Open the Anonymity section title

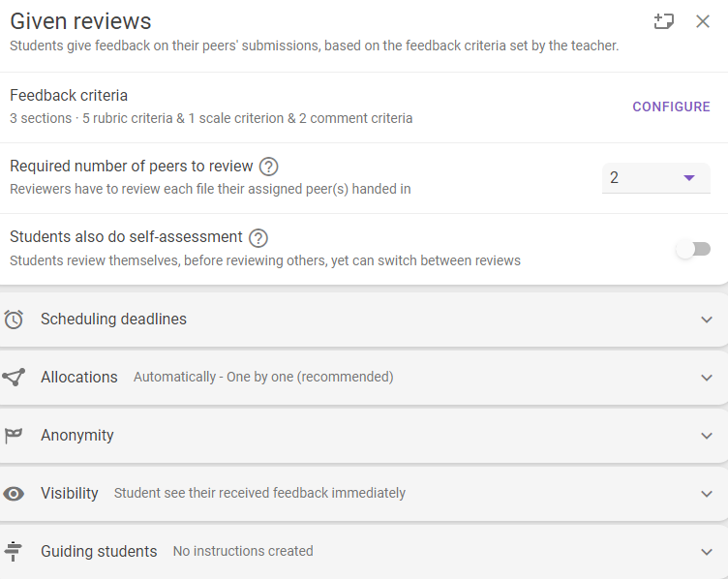pyautogui.click(x=77, y=435)
